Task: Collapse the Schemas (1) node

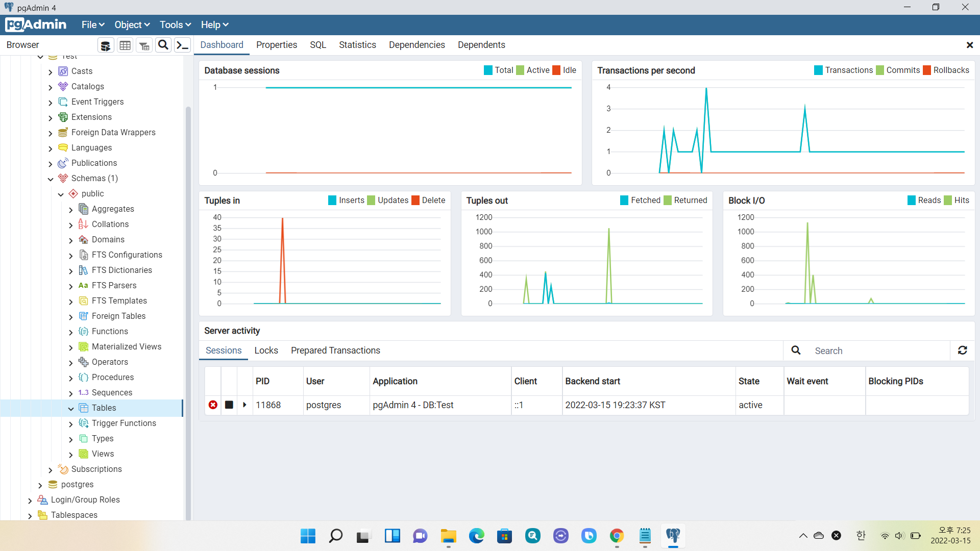Action: pos(51,179)
